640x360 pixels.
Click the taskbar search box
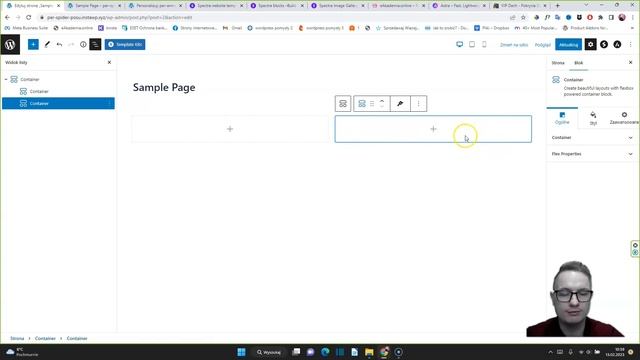[269, 352]
